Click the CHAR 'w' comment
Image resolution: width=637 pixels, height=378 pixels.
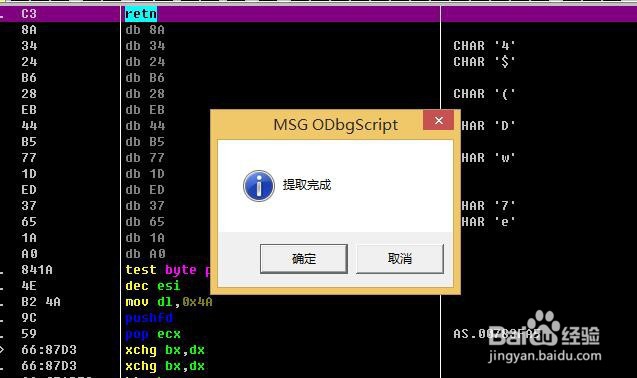coord(488,158)
